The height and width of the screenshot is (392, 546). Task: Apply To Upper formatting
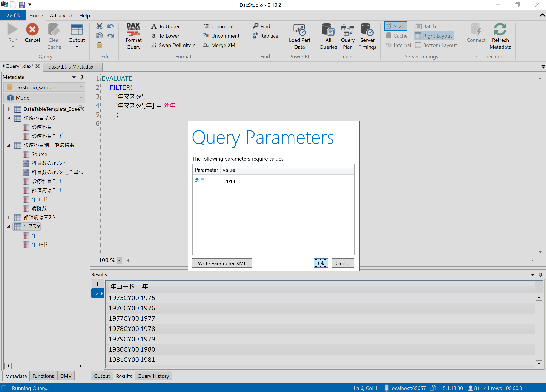tap(166, 26)
